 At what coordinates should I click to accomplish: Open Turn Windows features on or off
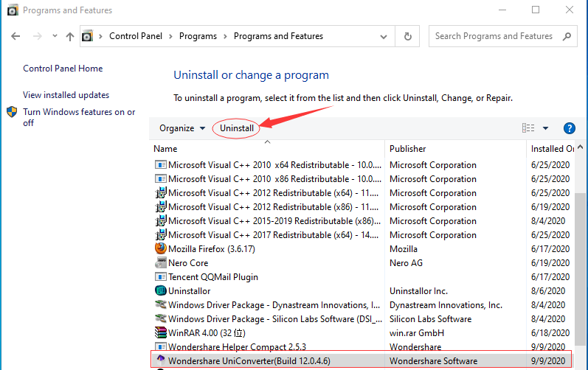coord(79,117)
